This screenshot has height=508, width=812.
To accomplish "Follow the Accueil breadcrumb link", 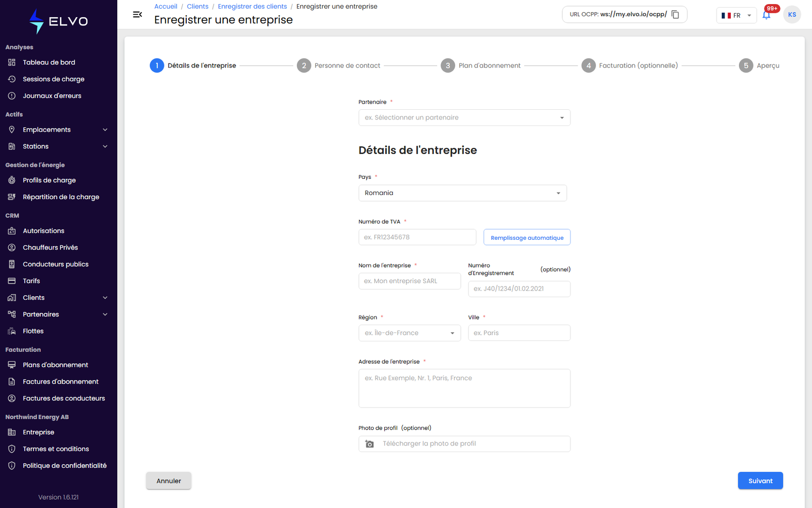I will tap(165, 7).
